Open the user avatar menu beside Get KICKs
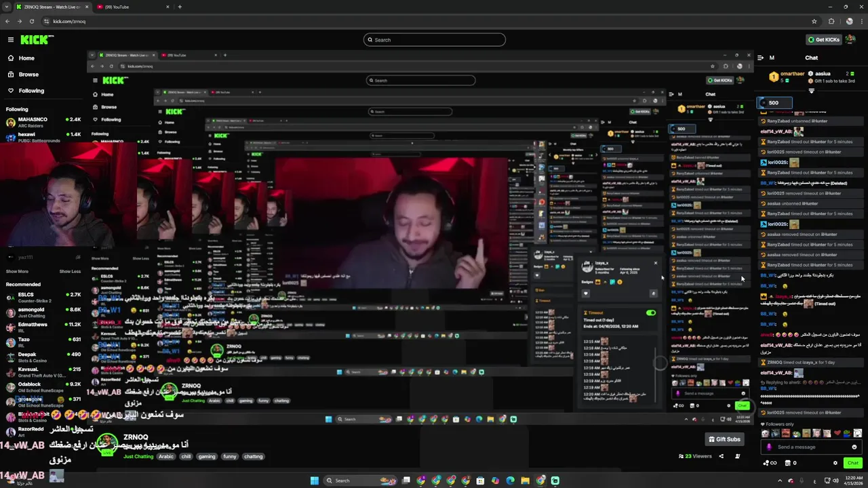Viewport: 868px width, 488px height. click(x=852, y=40)
